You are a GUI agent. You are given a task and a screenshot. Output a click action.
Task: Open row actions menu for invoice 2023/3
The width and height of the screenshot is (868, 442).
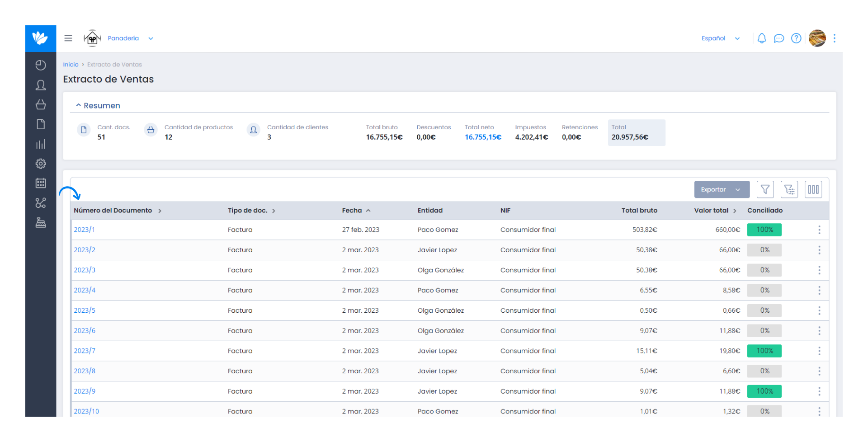pyautogui.click(x=819, y=270)
